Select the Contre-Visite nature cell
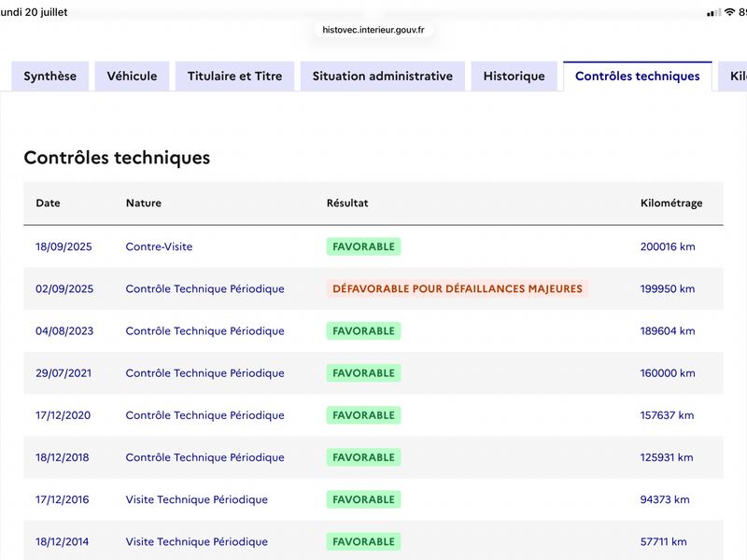Screen dimensions: 747x560 [x=159, y=246]
